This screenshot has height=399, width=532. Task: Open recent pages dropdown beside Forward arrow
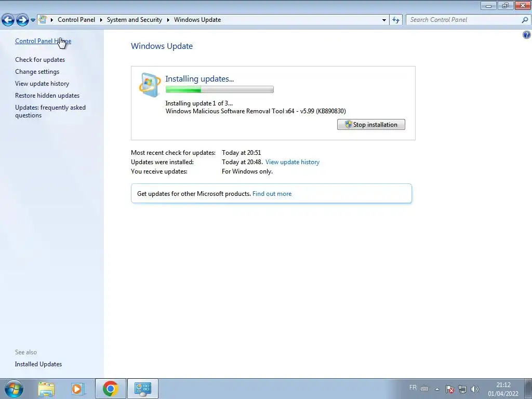[33, 20]
